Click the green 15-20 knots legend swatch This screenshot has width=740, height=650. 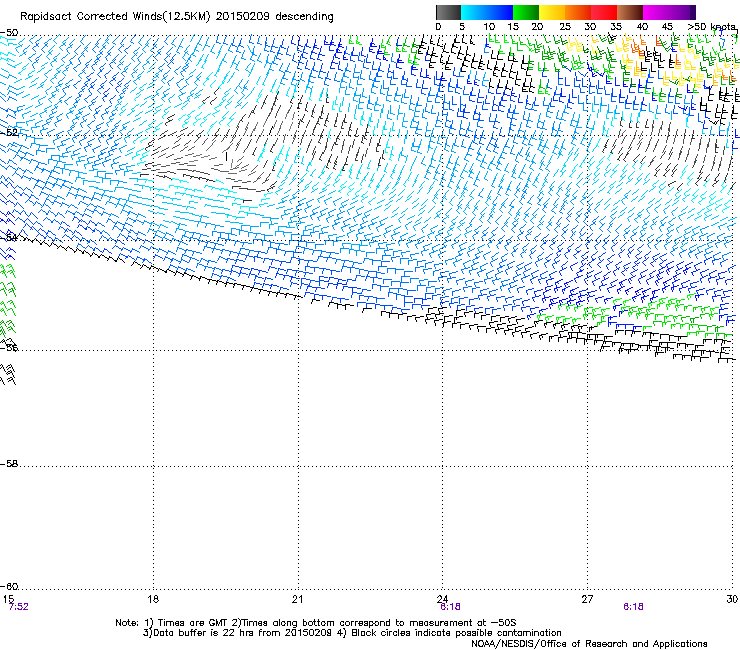pos(526,12)
